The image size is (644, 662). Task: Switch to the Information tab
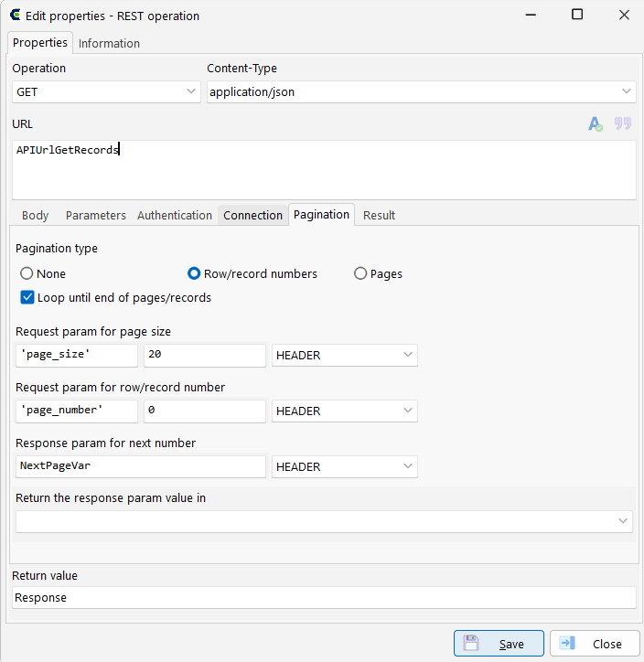(109, 44)
